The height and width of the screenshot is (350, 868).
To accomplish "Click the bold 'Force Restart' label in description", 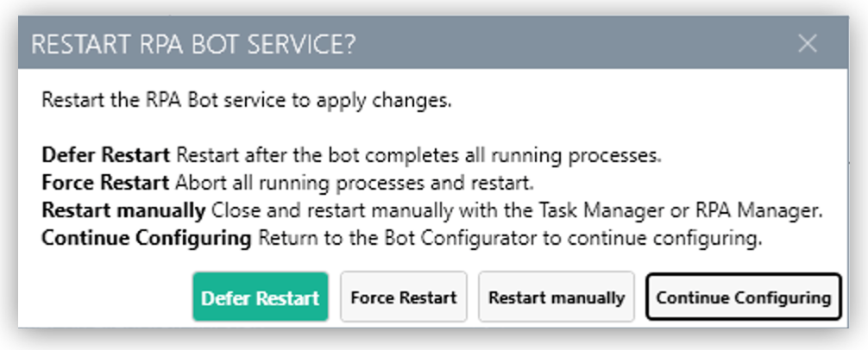I will [x=106, y=184].
